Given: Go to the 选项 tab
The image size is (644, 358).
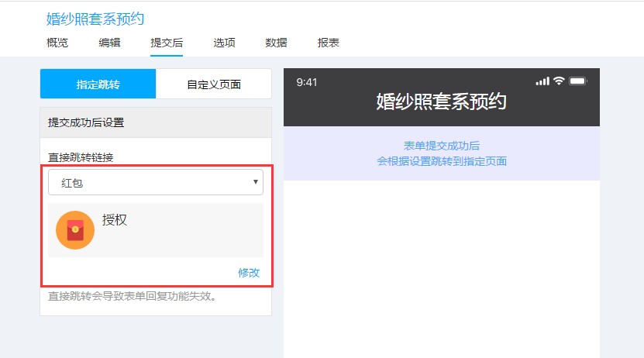Looking at the screenshot, I should pos(224,43).
